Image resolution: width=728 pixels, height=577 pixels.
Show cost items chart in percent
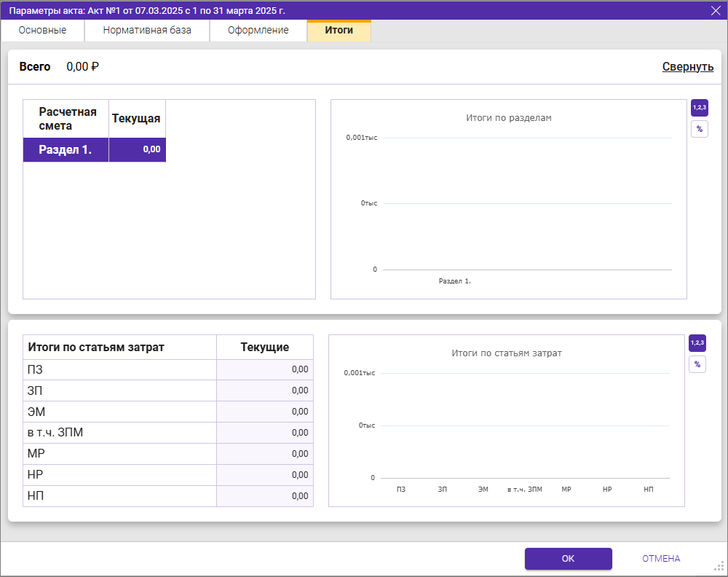pyautogui.click(x=697, y=364)
